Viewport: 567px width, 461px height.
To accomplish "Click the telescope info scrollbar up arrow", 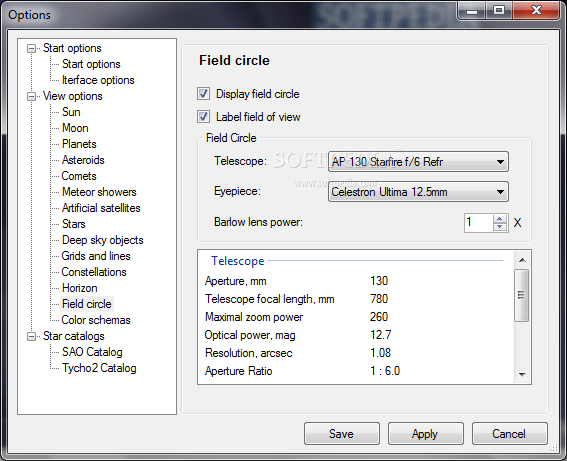I will (x=522, y=260).
